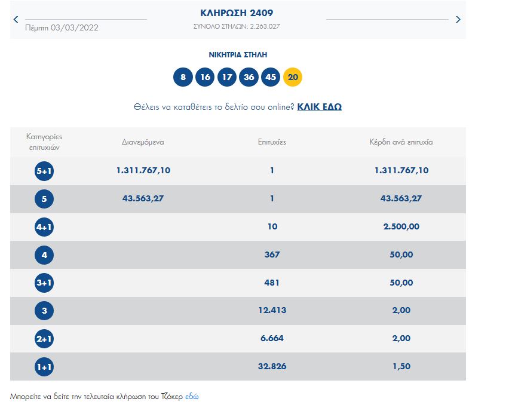Click the Κατηγορίες επιτυχιών column header

tap(44, 142)
